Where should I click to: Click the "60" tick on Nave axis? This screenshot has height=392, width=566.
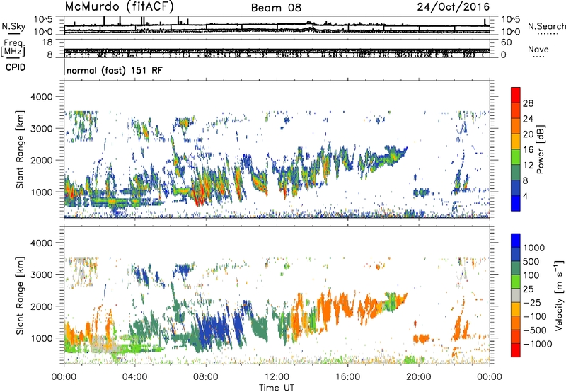(x=507, y=42)
